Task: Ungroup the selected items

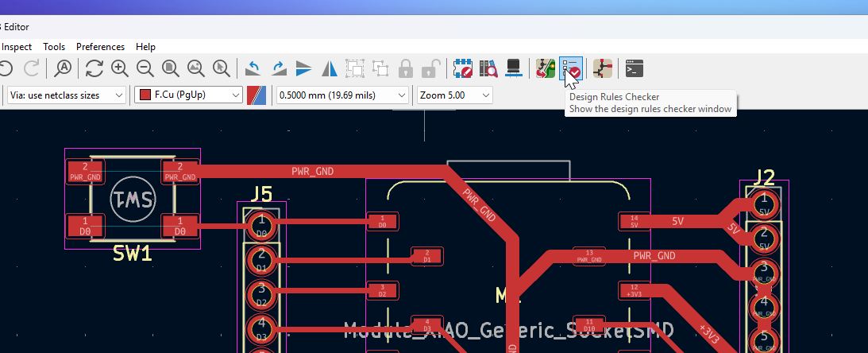Action: (x=380, y=68)
